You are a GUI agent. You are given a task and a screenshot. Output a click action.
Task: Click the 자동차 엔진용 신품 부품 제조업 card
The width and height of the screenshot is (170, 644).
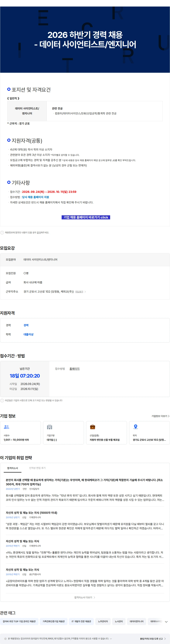click(106, 433)
